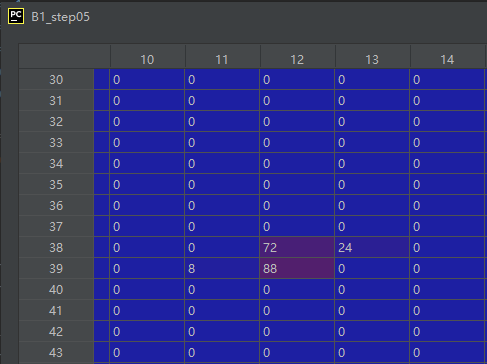Select row header 30
487x364 pixels.
[x=56, y=80]
